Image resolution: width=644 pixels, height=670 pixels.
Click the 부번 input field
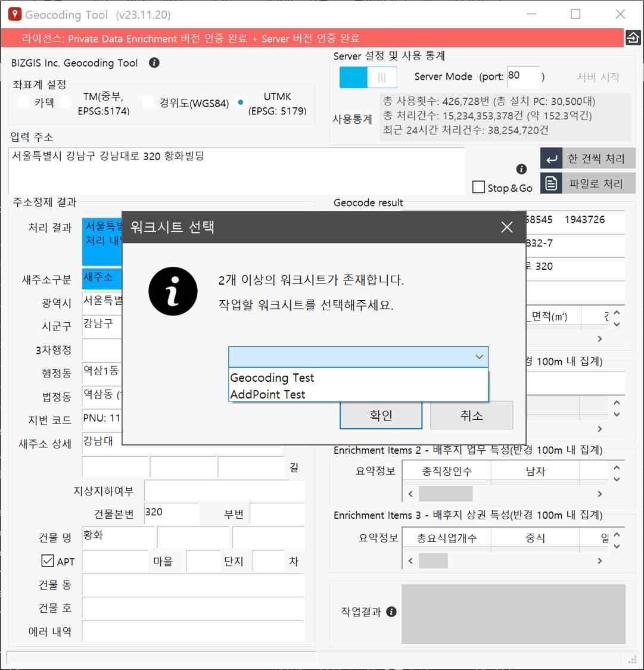point(278,513)
